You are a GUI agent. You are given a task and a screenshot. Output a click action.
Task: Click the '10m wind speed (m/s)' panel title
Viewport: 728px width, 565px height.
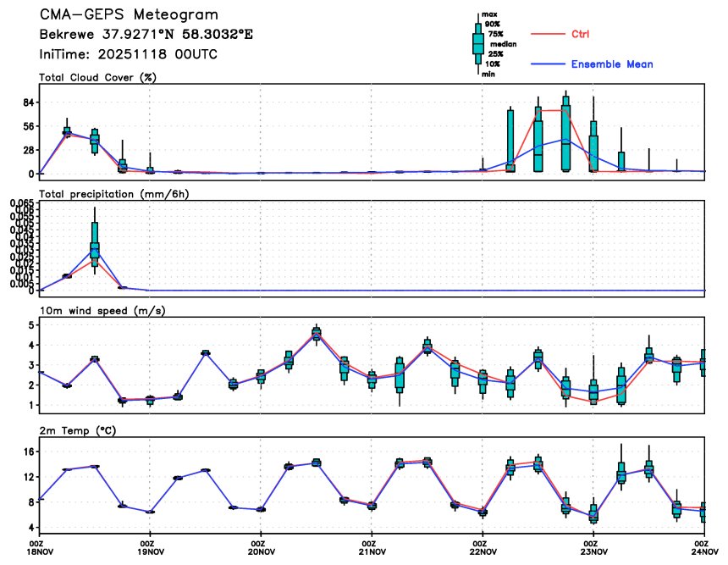(x=102, y=310)
